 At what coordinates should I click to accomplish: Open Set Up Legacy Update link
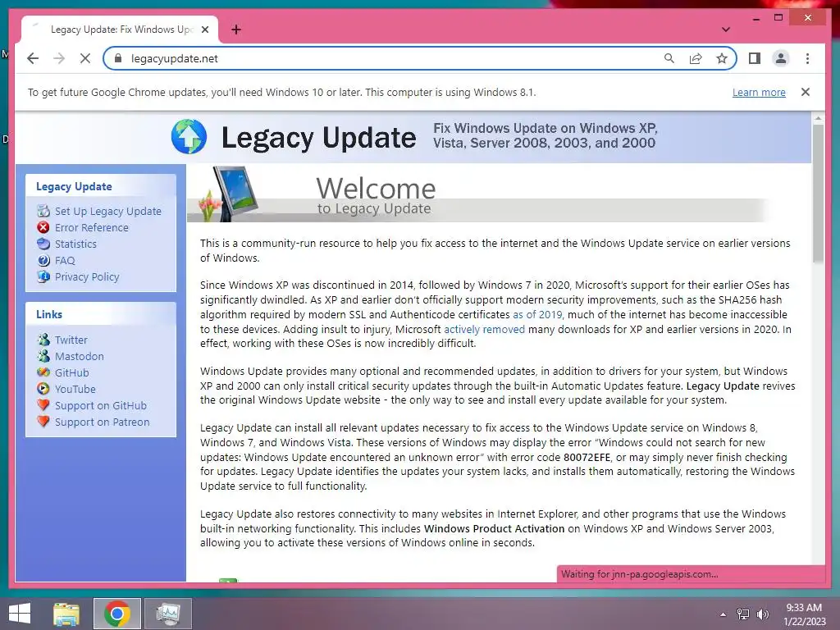click(x=107, y=211)
